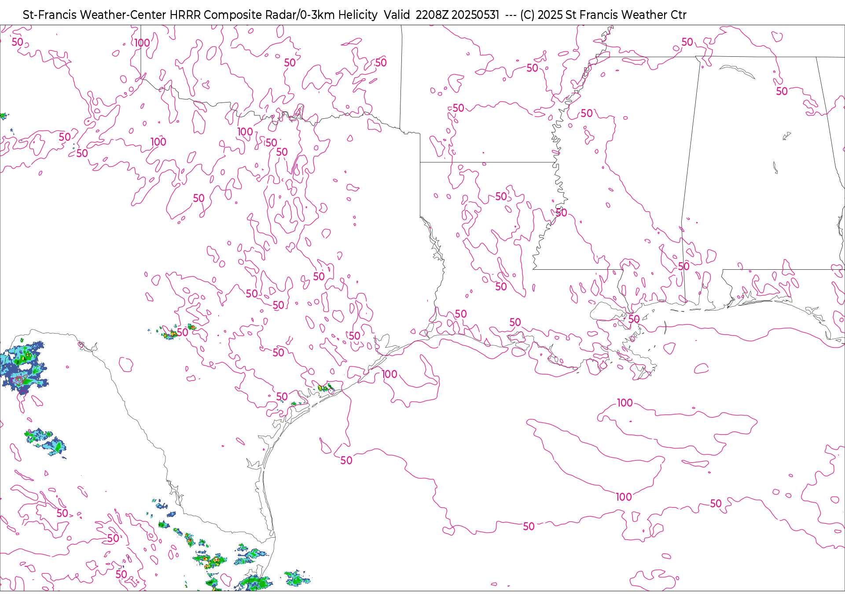The height and width of the screenshot is (616, 845).
Task: Click "HRRR Composite Radar/0-3km Helicity" in the title
Action: pos(273,15)
